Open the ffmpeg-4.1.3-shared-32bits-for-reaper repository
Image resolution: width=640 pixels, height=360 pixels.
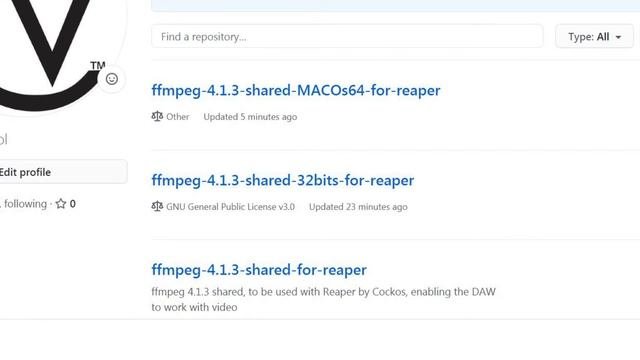click(282, 180)
